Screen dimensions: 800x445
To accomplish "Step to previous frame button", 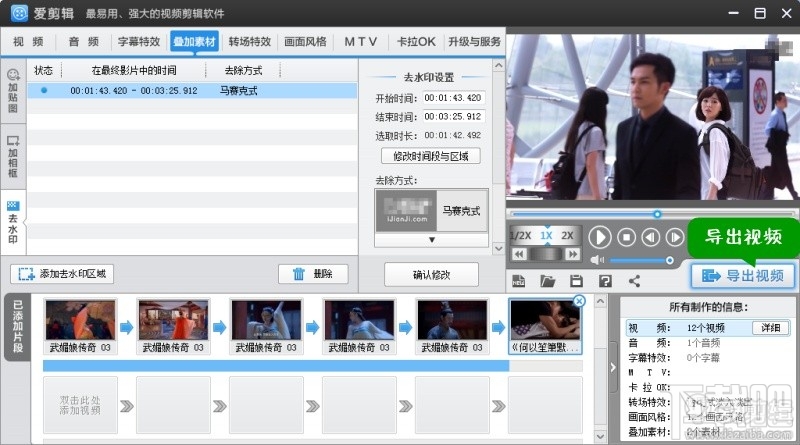I will pyautogui.click(x=651, y=237).
